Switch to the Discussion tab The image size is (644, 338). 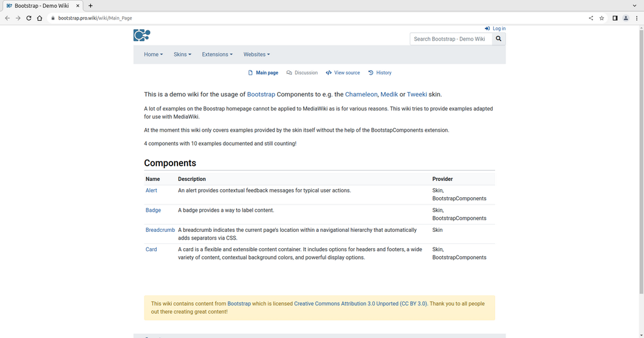(302, 73)
